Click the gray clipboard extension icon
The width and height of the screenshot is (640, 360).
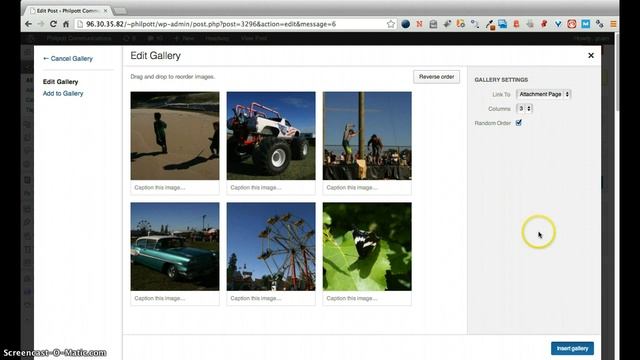point(433,24)
